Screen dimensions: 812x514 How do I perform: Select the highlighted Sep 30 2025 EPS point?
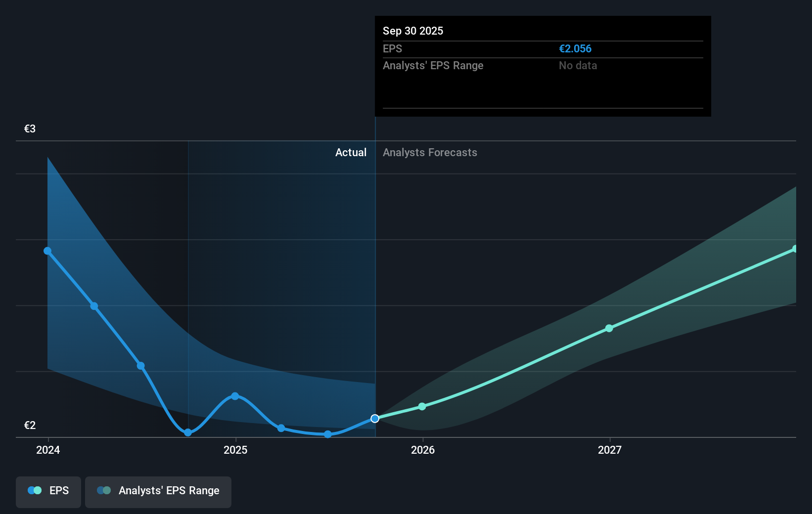[x=375, y=419]
